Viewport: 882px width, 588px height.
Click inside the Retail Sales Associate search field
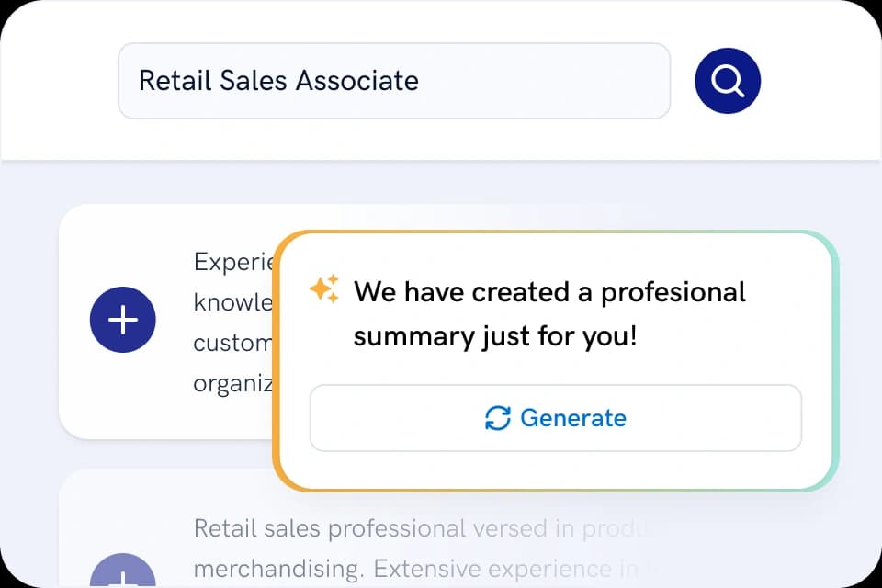[395, 81]
